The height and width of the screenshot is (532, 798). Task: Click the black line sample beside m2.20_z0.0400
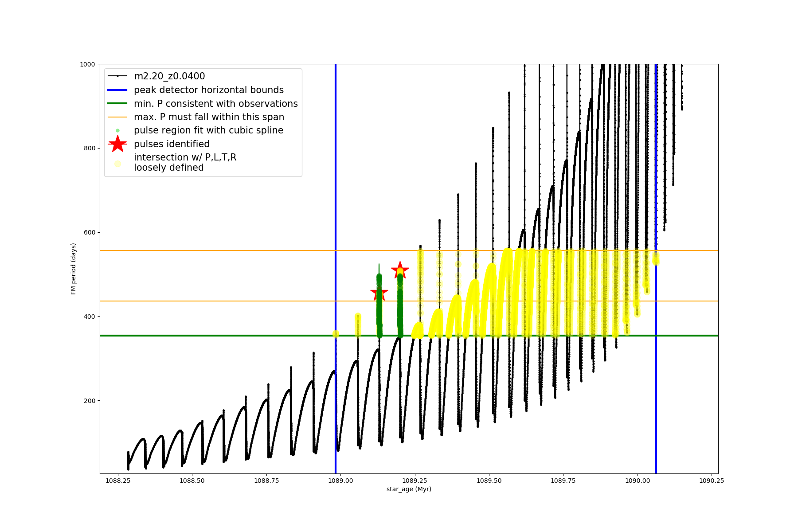point(117,76)
